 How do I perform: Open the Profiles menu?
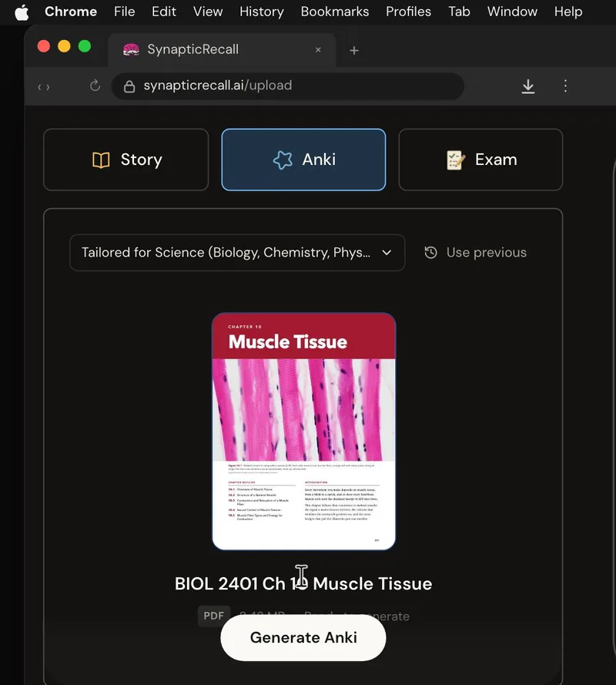408,12
